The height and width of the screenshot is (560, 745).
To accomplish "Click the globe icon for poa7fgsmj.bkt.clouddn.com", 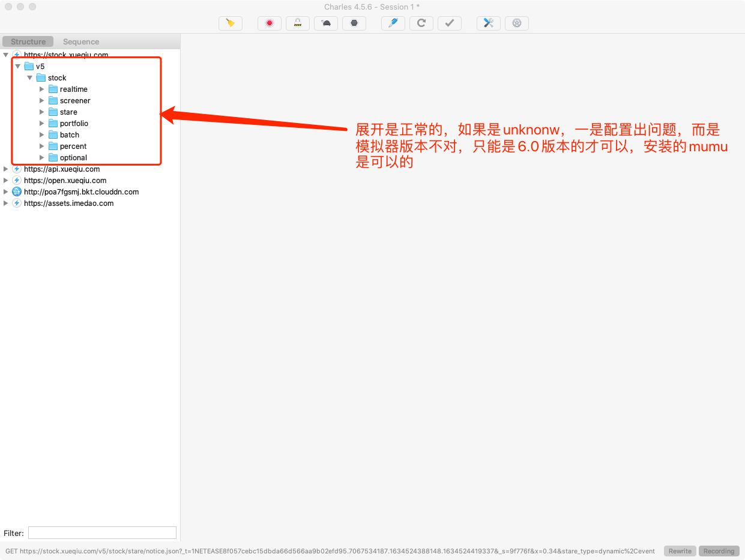I will pos(17,191).
